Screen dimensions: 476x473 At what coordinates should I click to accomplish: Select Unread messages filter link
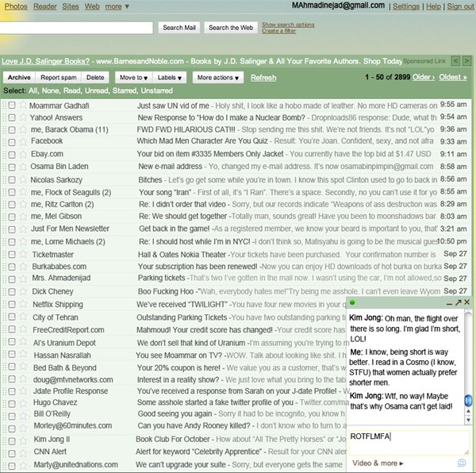(x=96, y=90)
